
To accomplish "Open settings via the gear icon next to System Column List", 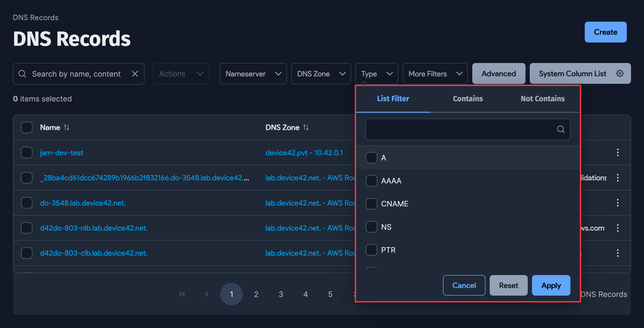I will click(x=620, y=73).
